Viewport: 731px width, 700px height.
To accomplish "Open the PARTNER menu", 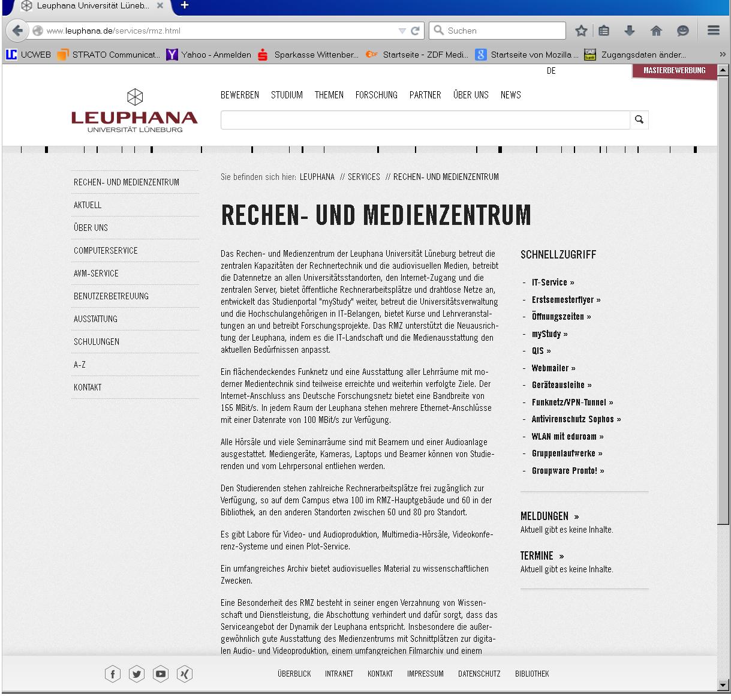I will 425,95.
